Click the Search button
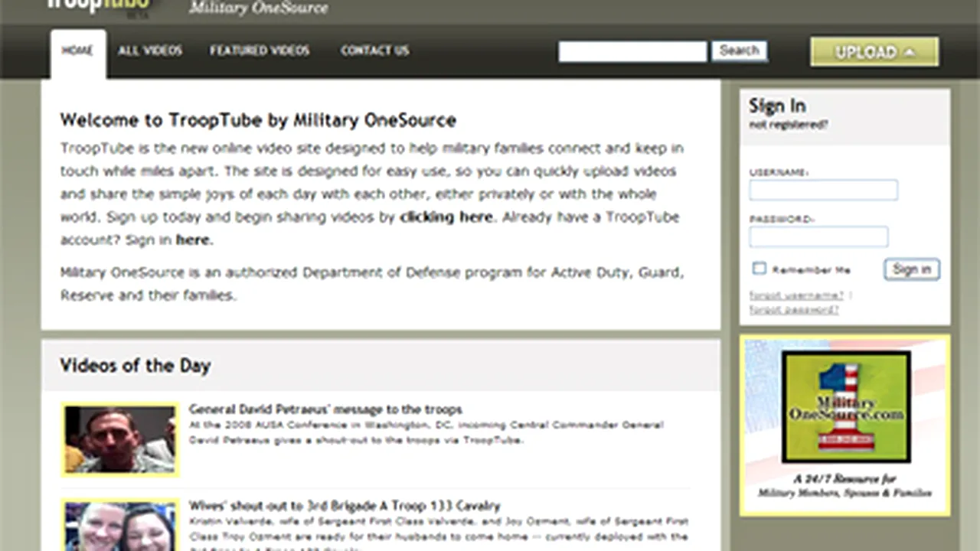The image size is (980, 551). 739,51
